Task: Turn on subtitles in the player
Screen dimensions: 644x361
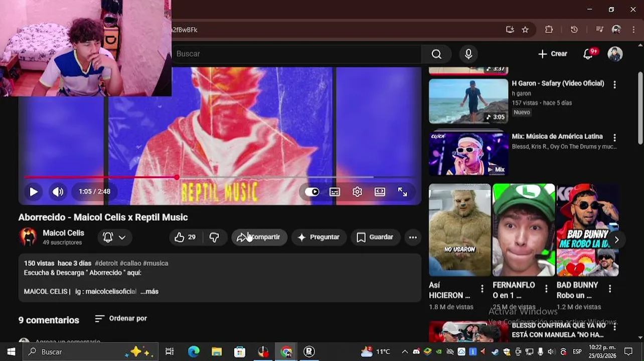Action: point(335,192)
